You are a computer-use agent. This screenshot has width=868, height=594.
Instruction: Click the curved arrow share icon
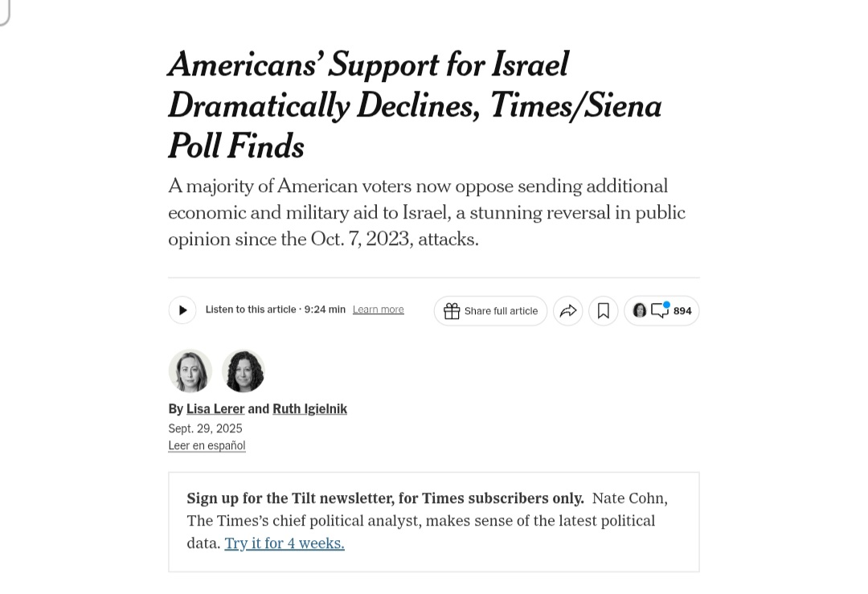point(568,311)
